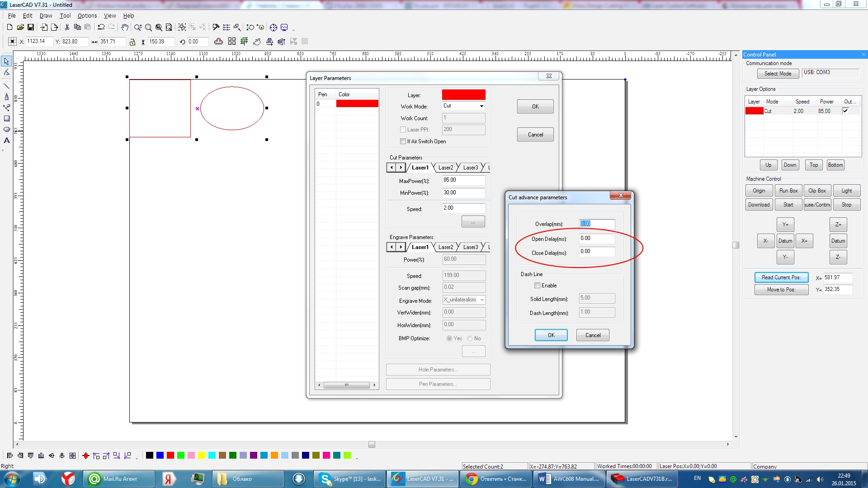868x488 pixels.
Task: Open the Work Mode dropdown
Action: 481,106
